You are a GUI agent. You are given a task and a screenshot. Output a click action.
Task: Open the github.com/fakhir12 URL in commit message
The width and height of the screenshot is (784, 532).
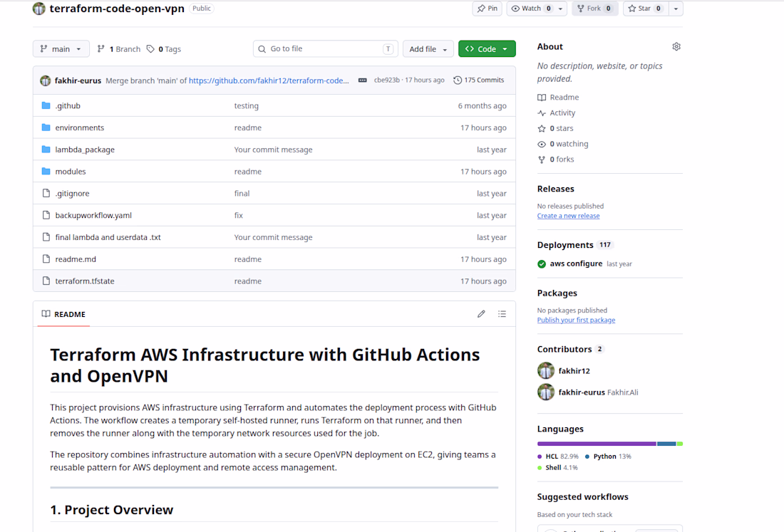coord(269,80)
